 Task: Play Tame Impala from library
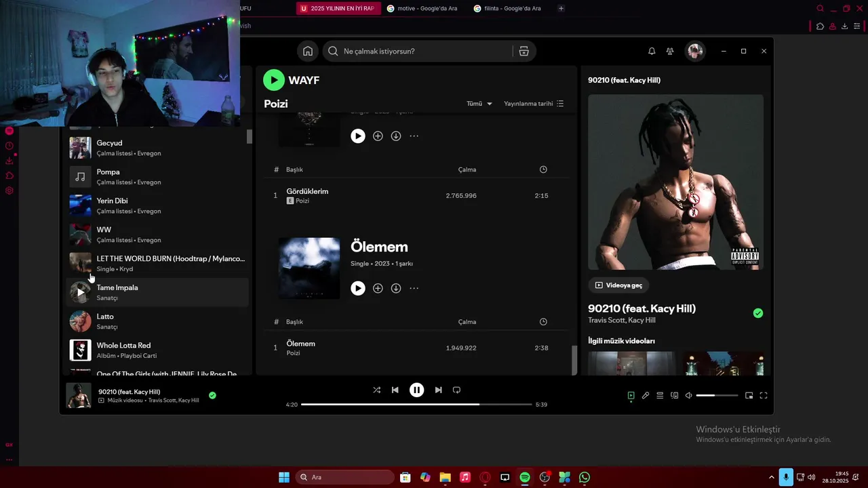pyautogui.click(x=80, y=292)
